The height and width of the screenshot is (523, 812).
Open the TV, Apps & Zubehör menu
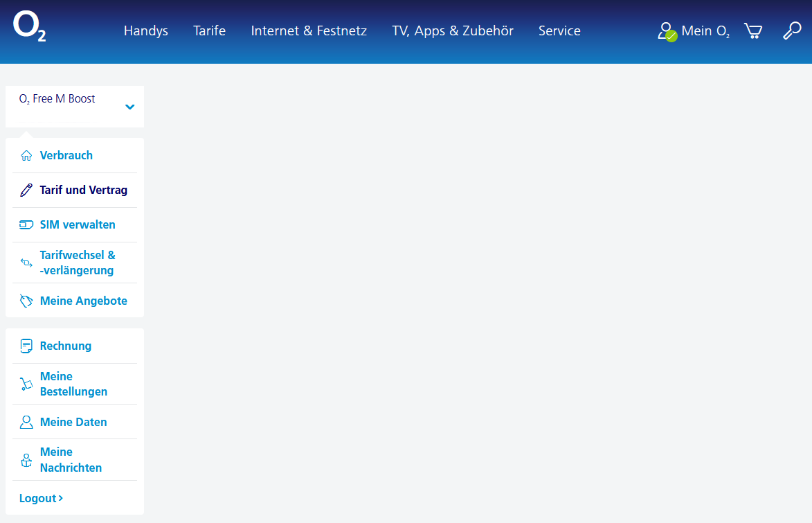[x=453, y=30]
